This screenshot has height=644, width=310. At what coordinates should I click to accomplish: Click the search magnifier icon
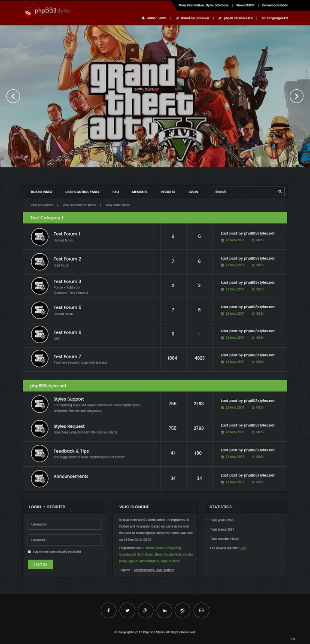280,191
